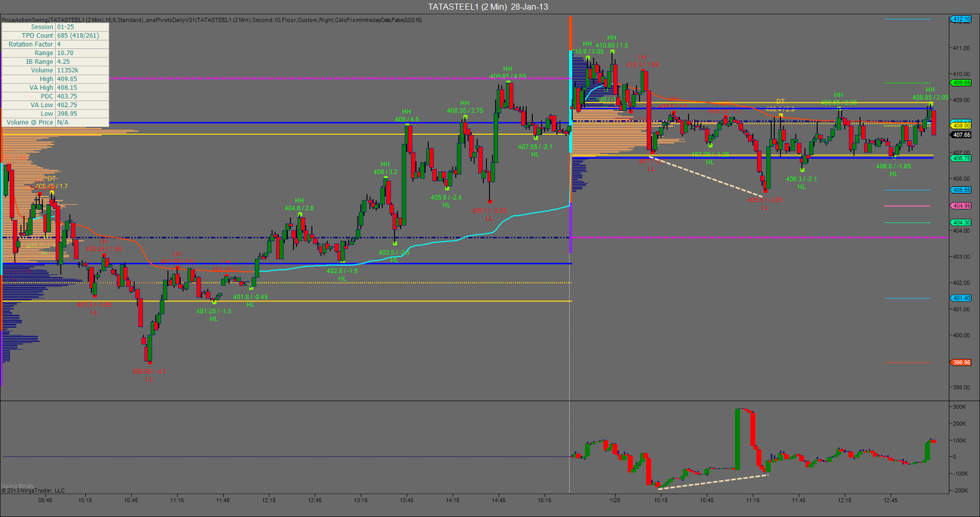Click the HH 404.6 / 2.8 swing label
This screenshot has width=980, height=517.
coord(299,205)
